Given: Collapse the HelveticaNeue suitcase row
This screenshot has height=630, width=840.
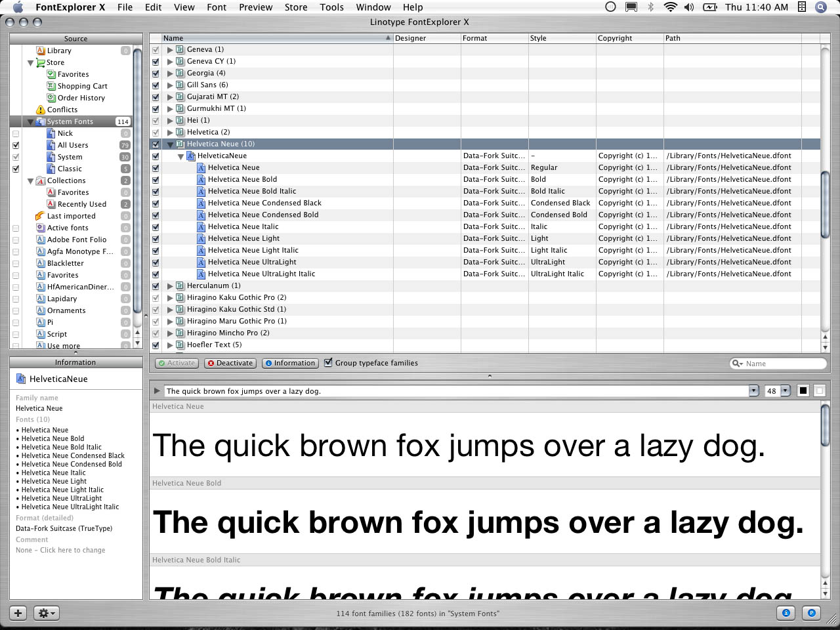Looking at the screenshot, I should pos(180,156).
